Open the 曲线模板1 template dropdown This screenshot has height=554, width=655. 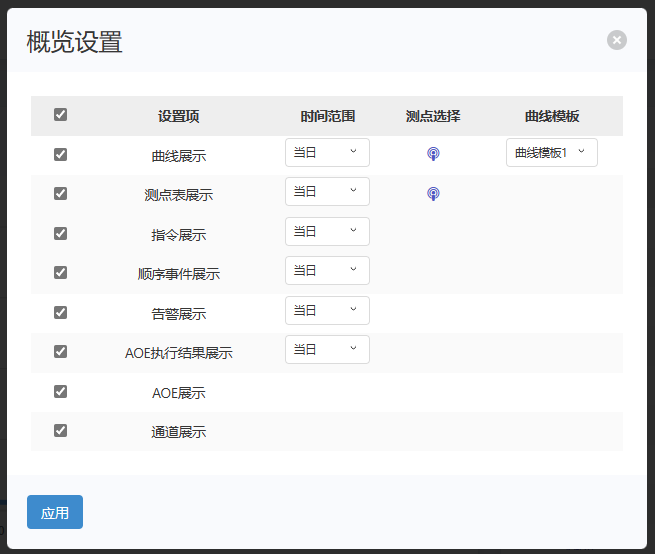552,152
